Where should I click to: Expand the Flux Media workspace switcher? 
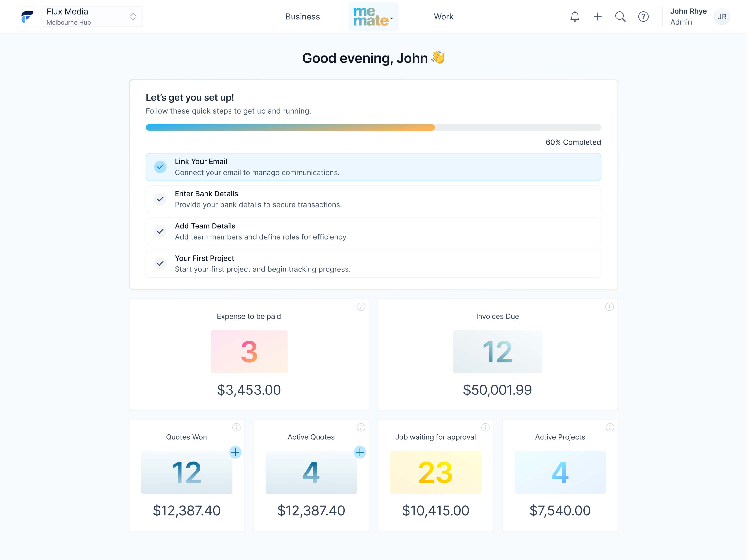coord(92,17)
